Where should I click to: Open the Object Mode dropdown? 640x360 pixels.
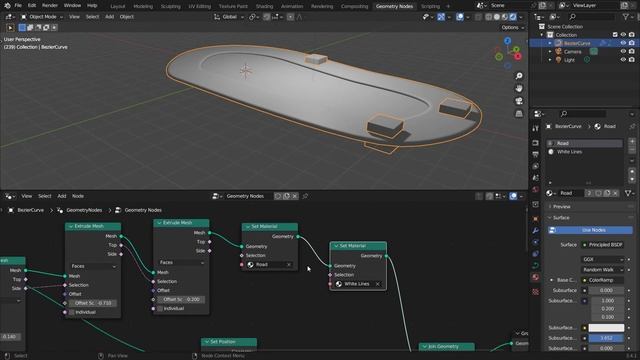[42, 17]
